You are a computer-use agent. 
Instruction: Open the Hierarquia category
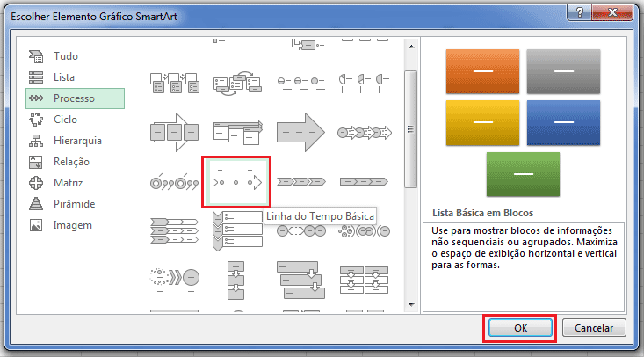click(77, 140)
